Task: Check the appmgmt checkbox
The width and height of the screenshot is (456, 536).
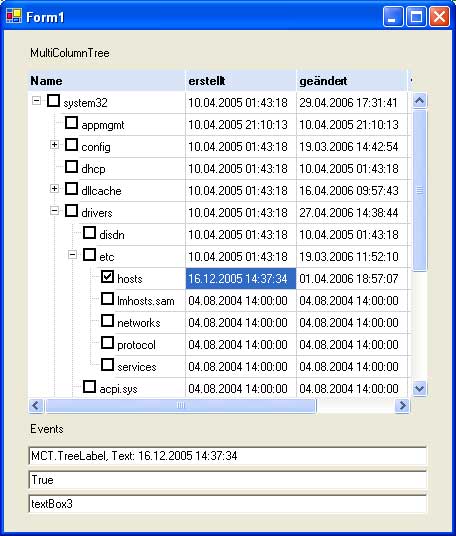Action: (x=71, y=122)
